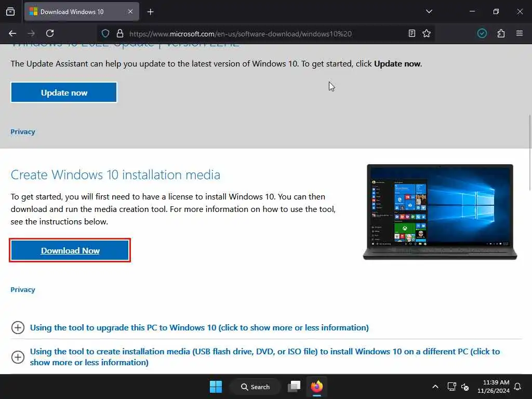Open network status tray icon
This screenshot has height=399, width=532.
coord(451,387)
